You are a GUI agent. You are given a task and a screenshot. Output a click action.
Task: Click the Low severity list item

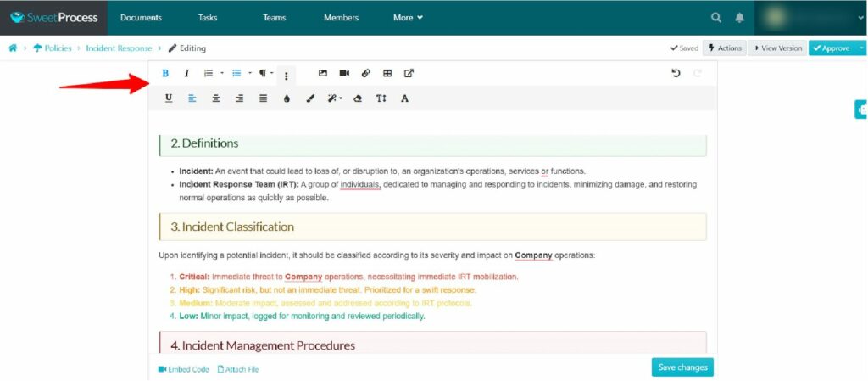tap(303, 317)
